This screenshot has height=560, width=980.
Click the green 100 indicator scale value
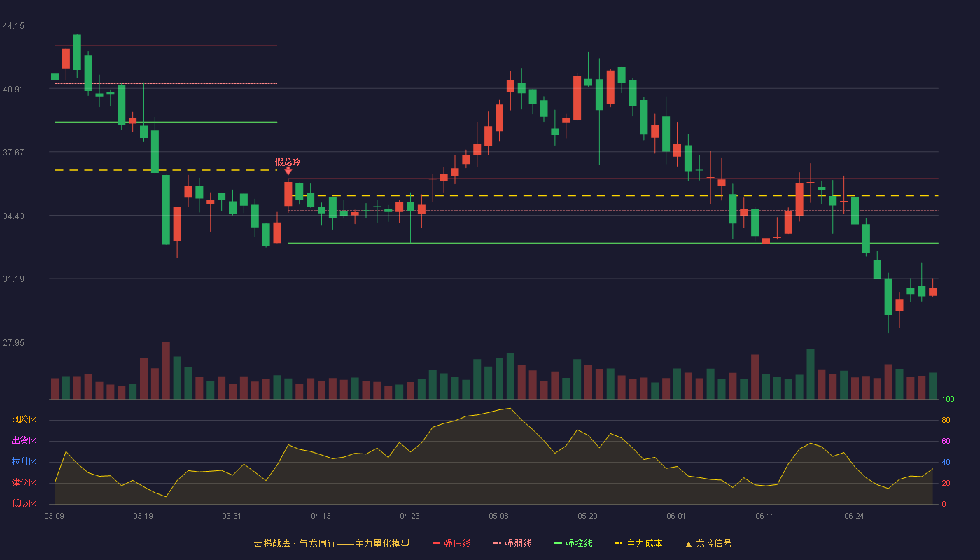tap(948, 400)
